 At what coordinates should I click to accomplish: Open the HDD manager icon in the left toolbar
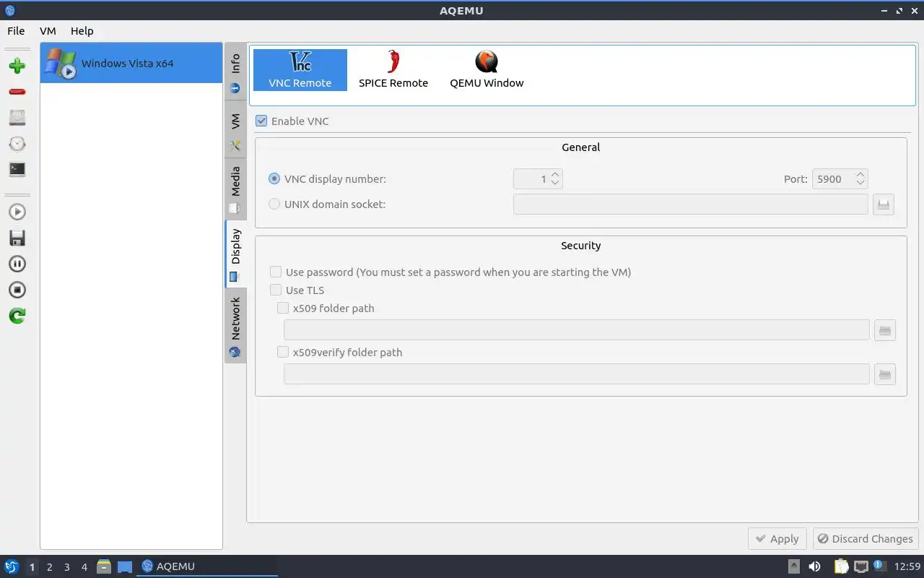pyautogui.click(x=17, y=118)
